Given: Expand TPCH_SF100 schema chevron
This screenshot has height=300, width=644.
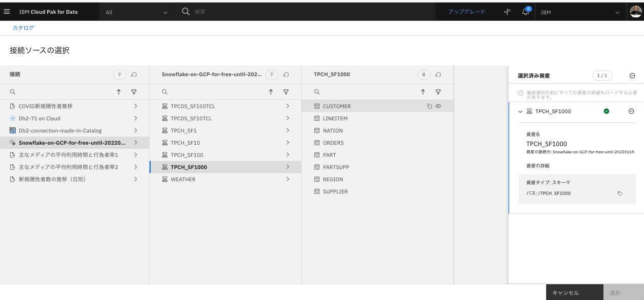Looking at the screenshot, I should click(x=288, y=155).
